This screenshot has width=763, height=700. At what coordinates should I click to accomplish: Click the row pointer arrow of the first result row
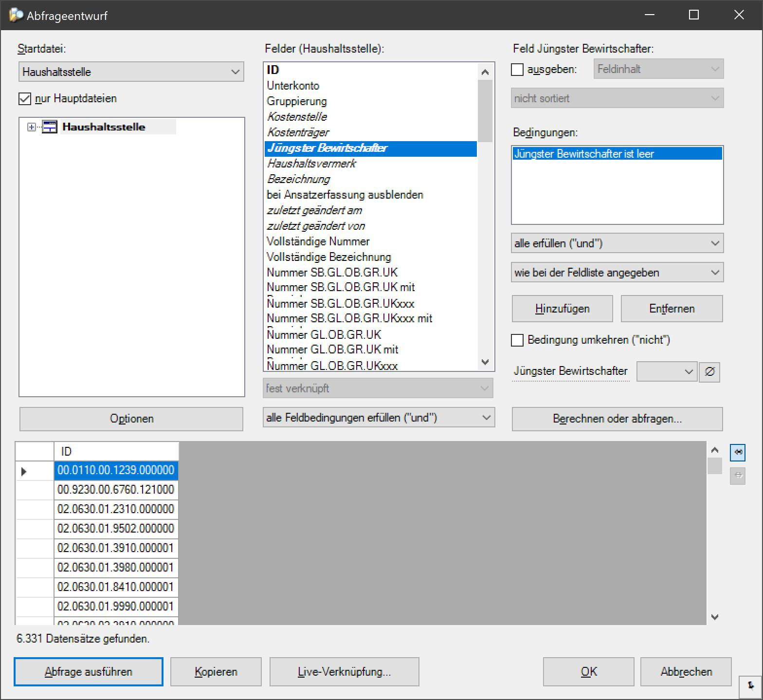24,471
